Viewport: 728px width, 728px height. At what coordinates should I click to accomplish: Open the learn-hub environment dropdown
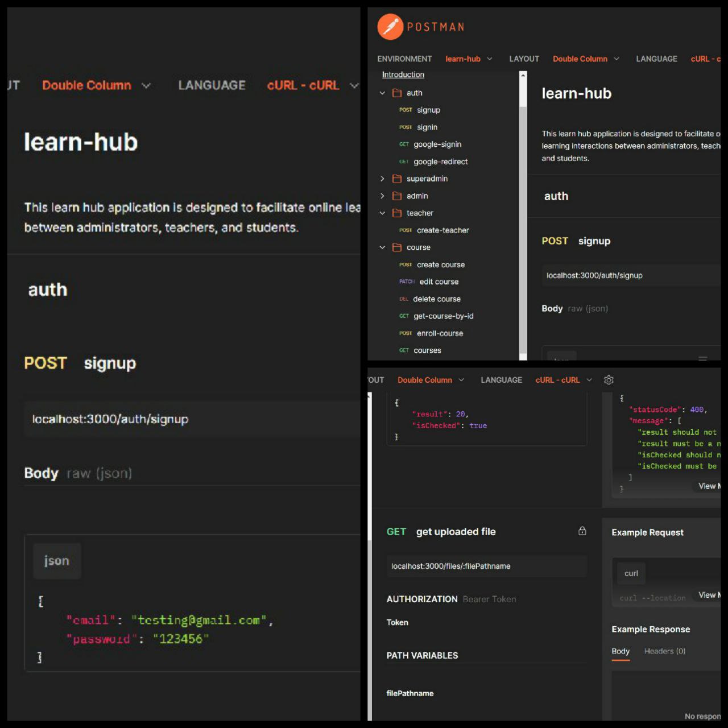469,59
